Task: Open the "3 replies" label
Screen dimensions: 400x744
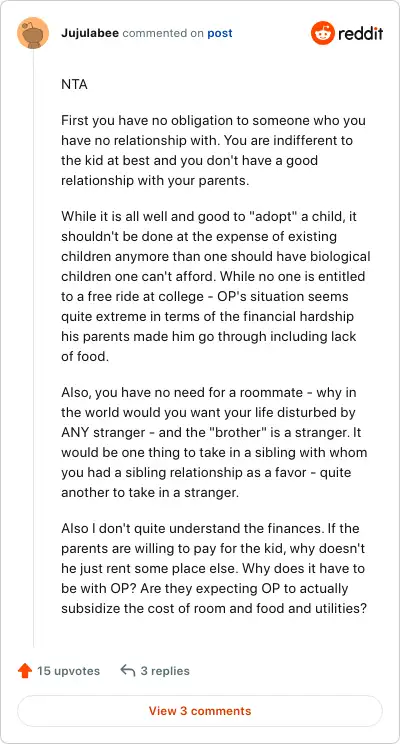Action: tap(165, 671)
